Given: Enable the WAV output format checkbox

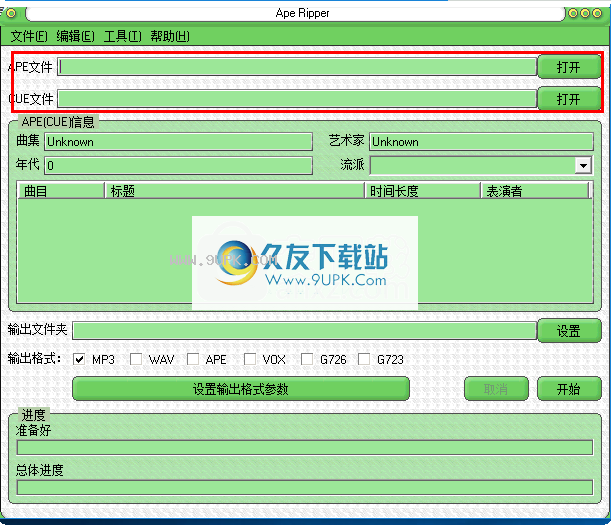Looking at the screenshot, I should click(136, 359).
